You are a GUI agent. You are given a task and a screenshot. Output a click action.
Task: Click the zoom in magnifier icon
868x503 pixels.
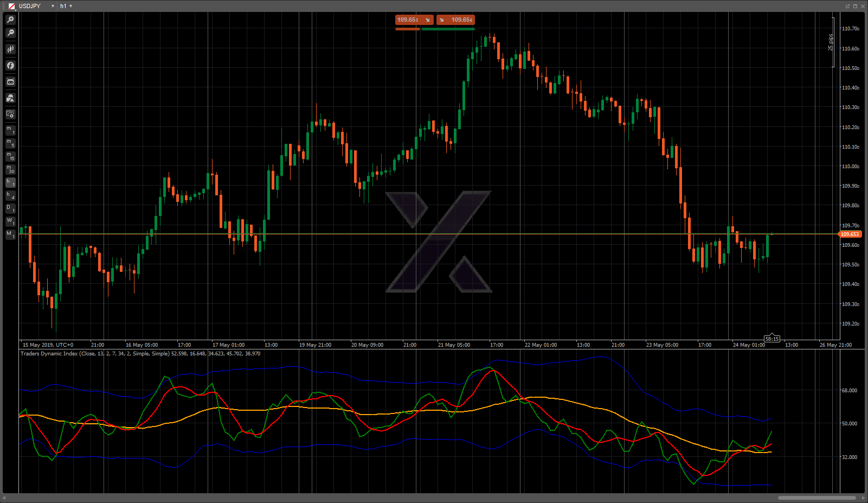click(10, 20)
